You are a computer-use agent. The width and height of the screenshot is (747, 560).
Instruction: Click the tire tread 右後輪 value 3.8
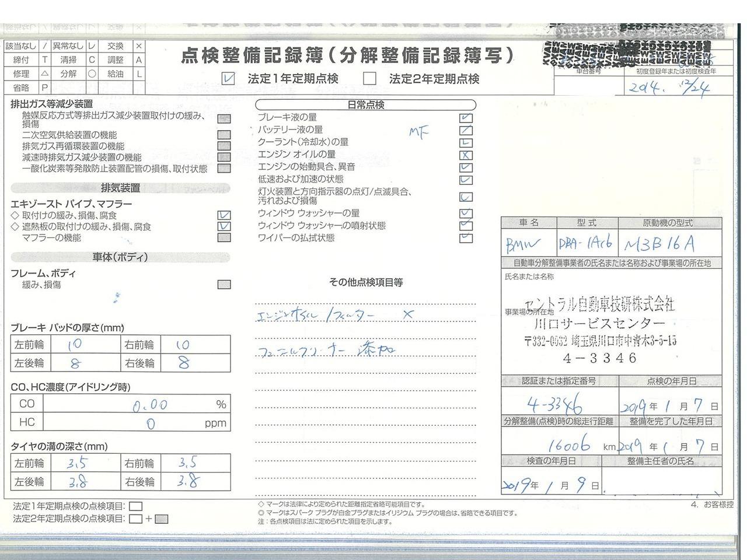(188, 482)
